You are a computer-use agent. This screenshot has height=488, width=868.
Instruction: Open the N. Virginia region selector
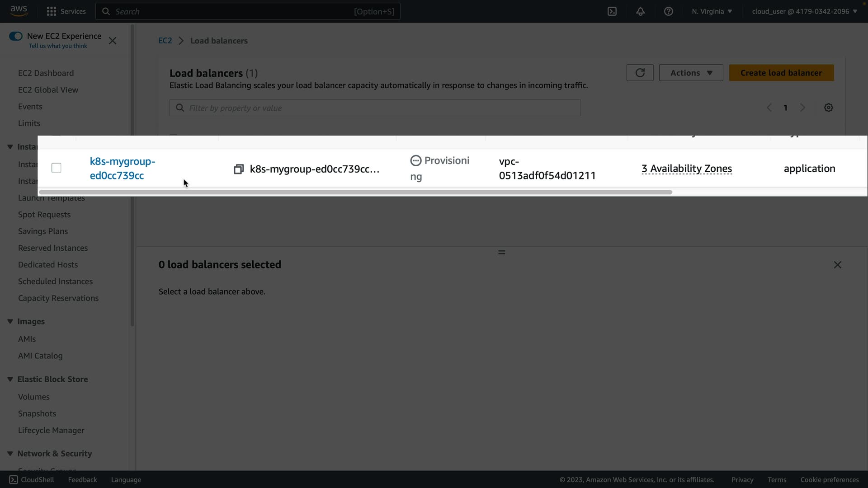(712, 11)
